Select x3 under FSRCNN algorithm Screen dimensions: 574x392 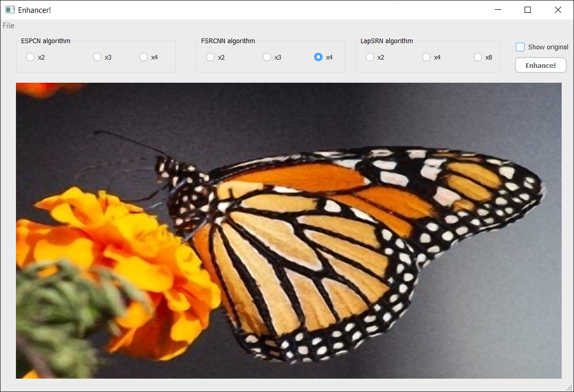[266, 57]
